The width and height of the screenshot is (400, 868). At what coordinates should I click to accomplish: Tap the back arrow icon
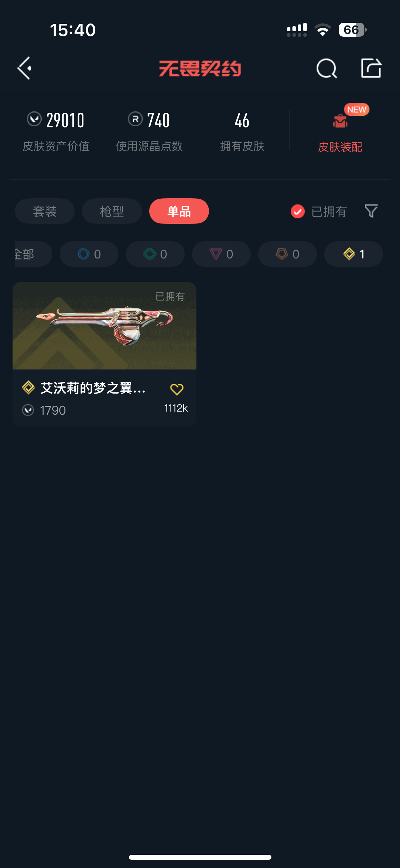coord(24,68)
